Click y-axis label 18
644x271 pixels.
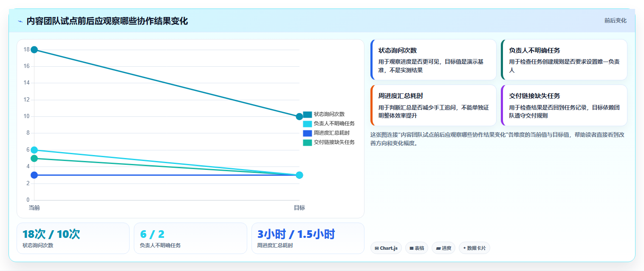pyautogui.click(x=26, y=50)
